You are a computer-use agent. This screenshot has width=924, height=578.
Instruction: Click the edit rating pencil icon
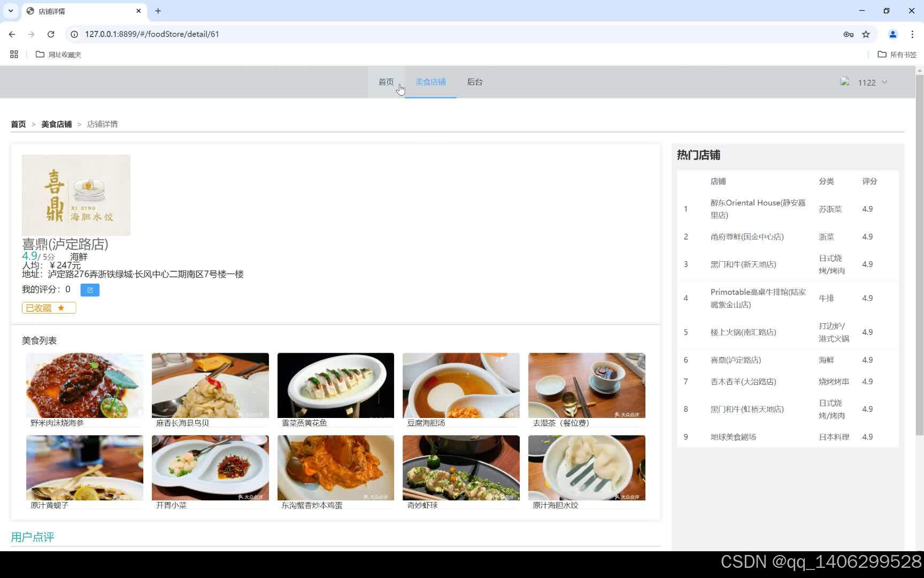click(90, 290)
